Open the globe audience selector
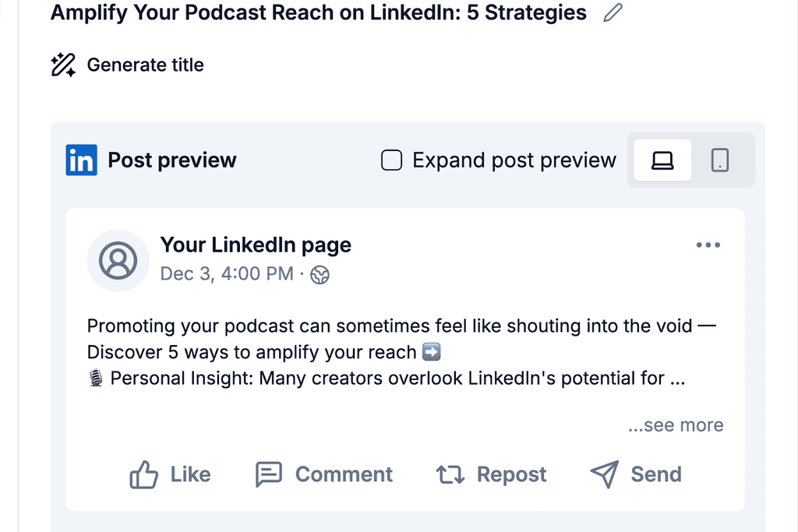Screen dimensions: 798x532 click(320, 275)
